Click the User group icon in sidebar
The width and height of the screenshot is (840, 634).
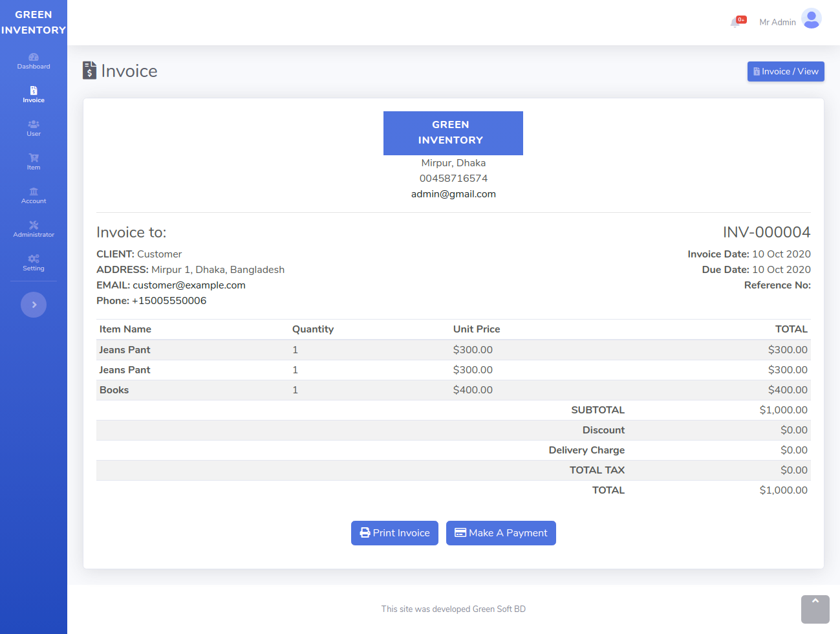click(34, 125)
